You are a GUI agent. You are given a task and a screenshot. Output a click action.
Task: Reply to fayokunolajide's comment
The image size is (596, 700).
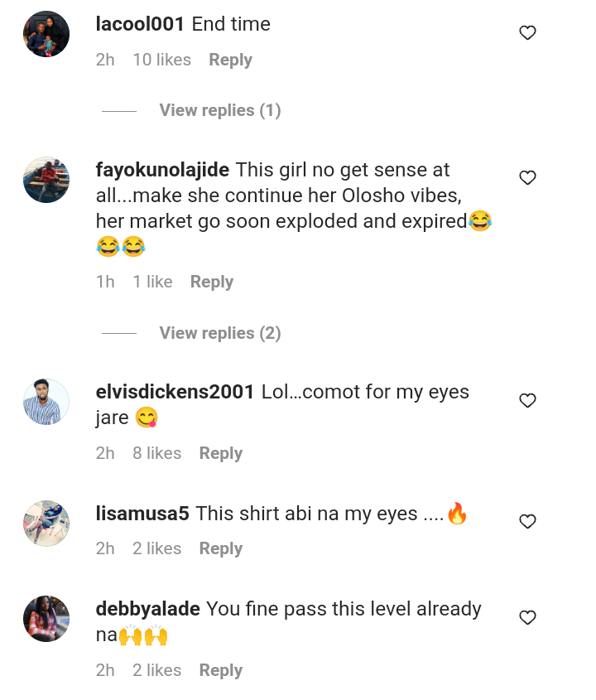pyautogui.click(x=212, y=282)
